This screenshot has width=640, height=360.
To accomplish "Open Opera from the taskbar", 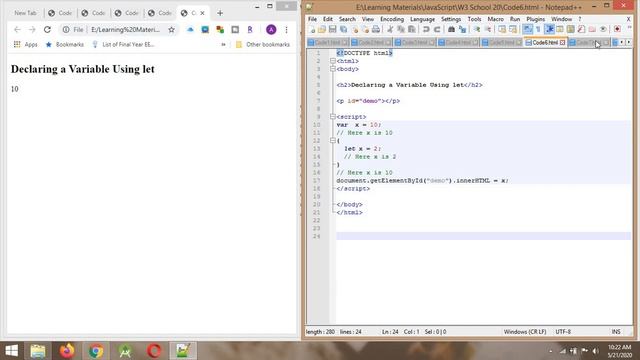I will coord(154,351).
